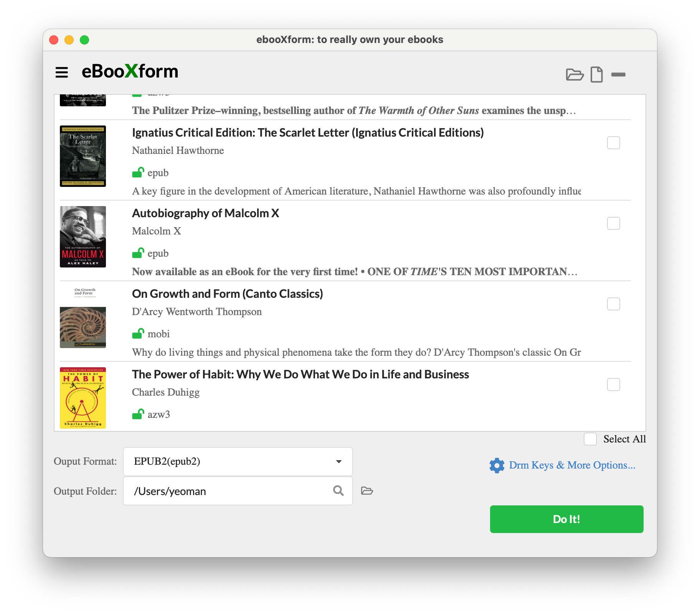Screen dimensions: 700x614
Task: Click title 'Ignatius Critical Edition: The Scarlet Letter'
Action: tap(308, 133)
